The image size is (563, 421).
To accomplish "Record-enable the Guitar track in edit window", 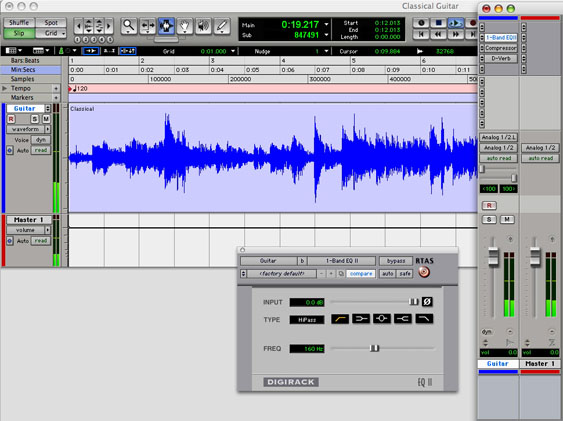I will point(11,119).
